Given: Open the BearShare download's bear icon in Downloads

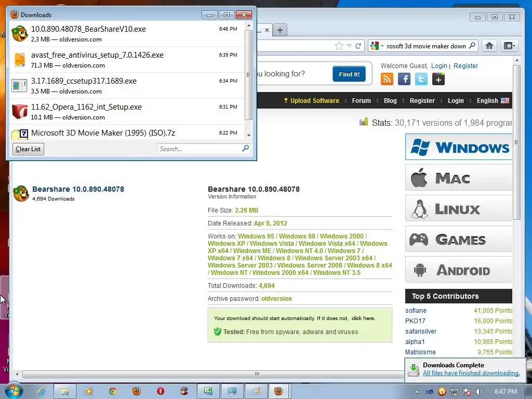Looking at the screenshot, I should click(x=19, y=34).
